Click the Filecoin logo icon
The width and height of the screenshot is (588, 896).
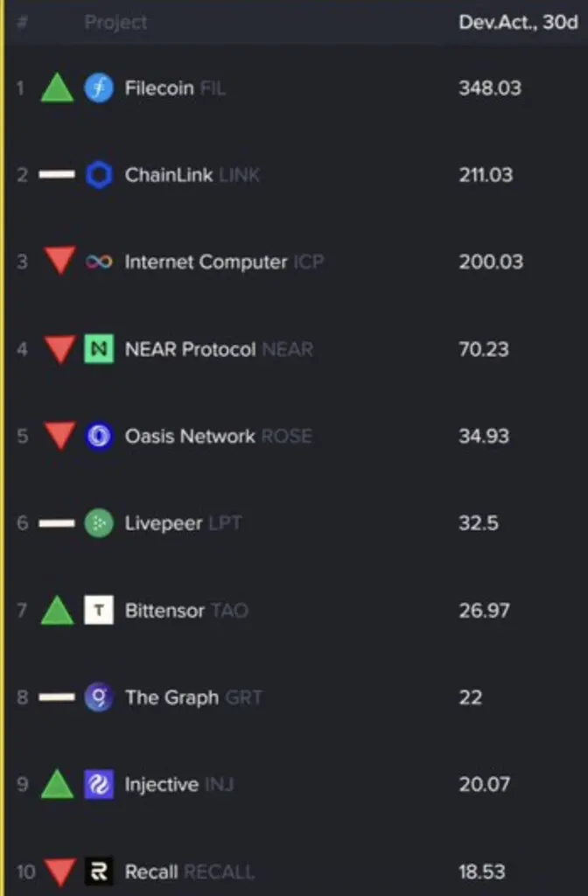coord(99,88)
